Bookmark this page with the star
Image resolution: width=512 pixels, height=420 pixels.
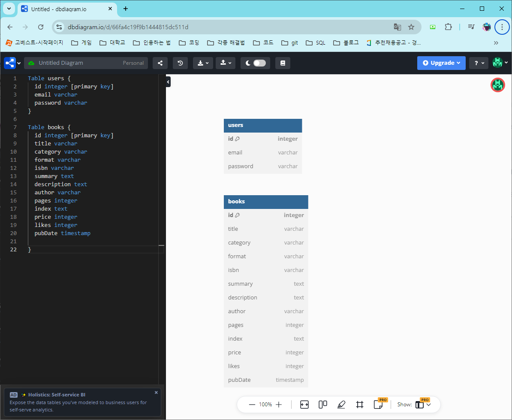(x=411, y=27)
